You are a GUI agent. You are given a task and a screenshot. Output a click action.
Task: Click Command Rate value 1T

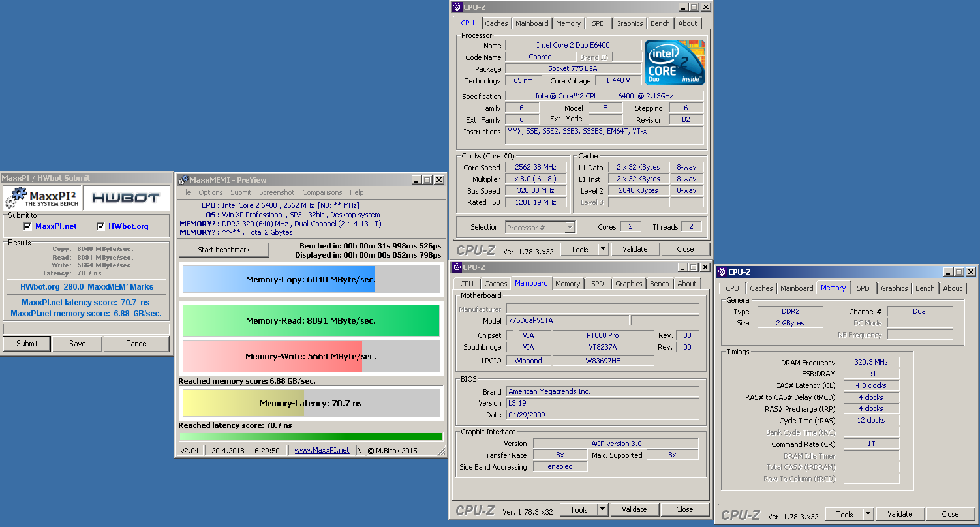point(871,444)
